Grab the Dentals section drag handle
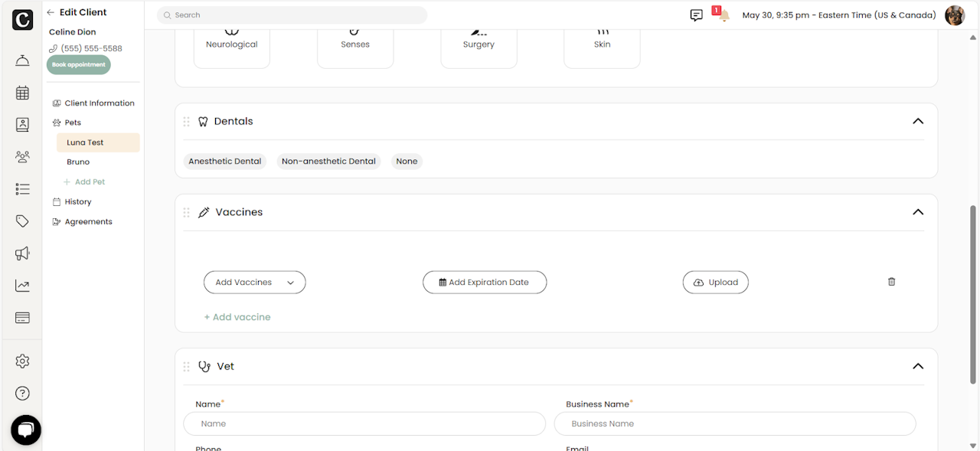This screenshot has width=980, height=451. click(186, 122)
